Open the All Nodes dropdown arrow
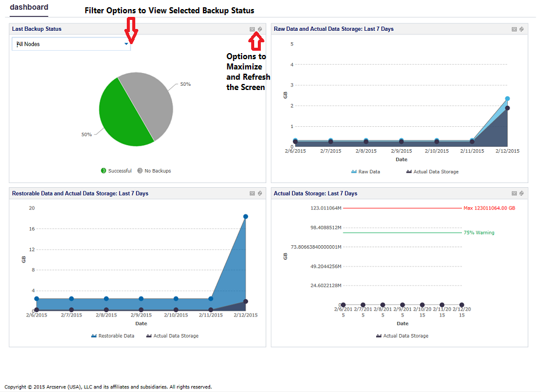541x392 pixels. (x=126, y=44)
